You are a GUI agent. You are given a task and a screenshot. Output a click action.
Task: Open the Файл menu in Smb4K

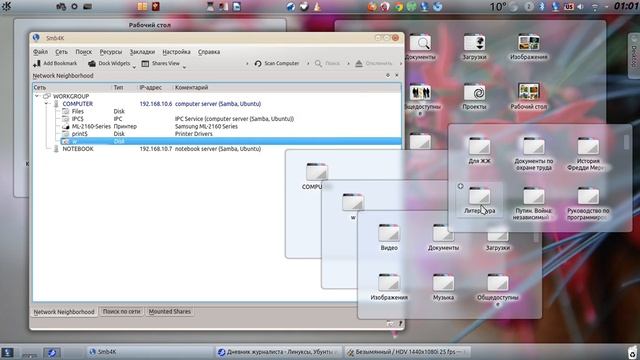pyautogui.click(x=40, y=52)
